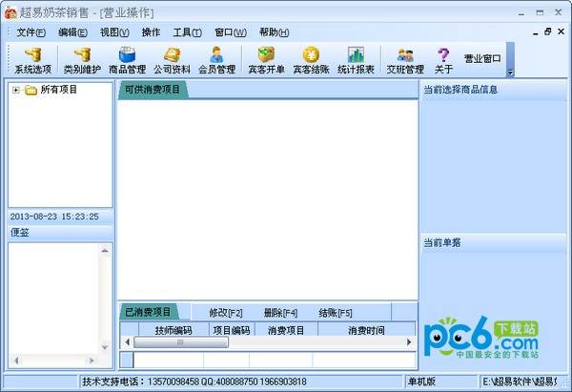Screen dimensions: 572x392
Task: Click 宾客结账 guest checkout icon
Action: pyautogui.click(x=311, y=61)
